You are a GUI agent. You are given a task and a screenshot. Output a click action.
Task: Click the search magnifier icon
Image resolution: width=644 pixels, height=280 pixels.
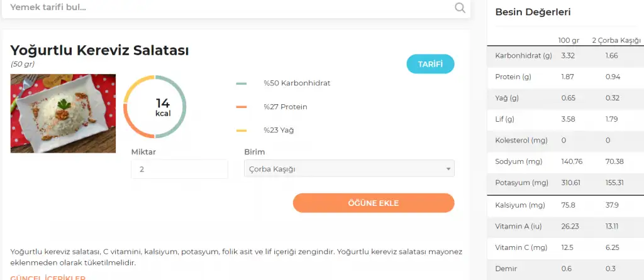460,8
